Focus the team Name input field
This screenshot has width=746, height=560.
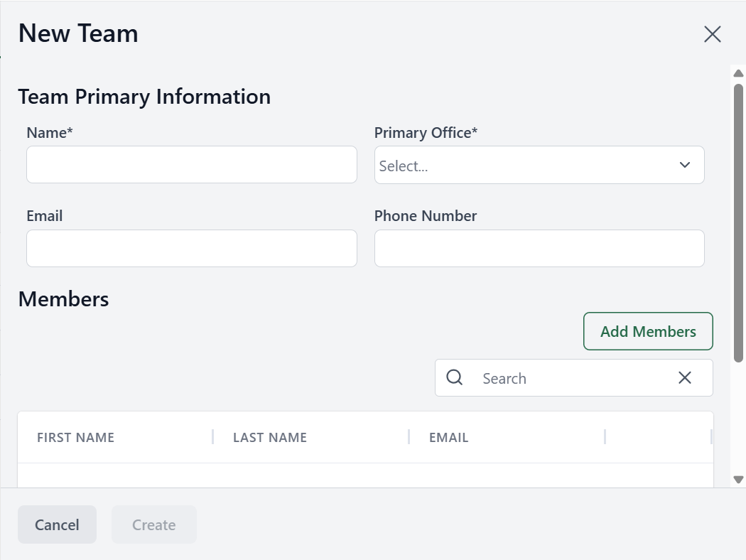(x=192, y=165)
